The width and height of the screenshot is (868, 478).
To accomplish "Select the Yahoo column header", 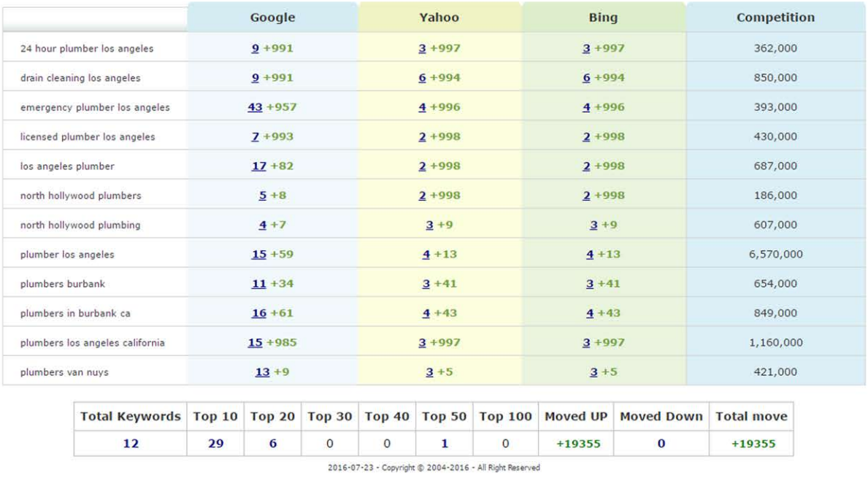I will pos(439,18).
